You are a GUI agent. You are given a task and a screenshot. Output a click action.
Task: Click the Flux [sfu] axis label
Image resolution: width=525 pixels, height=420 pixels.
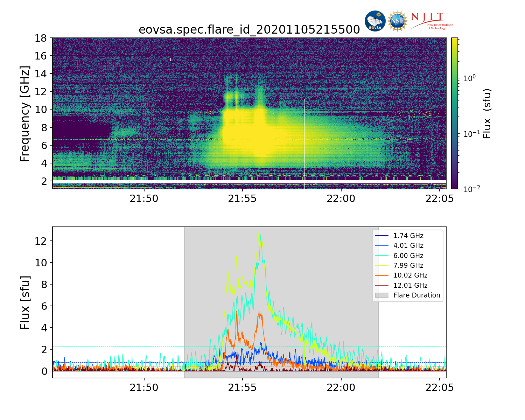(x=25, y=303)
